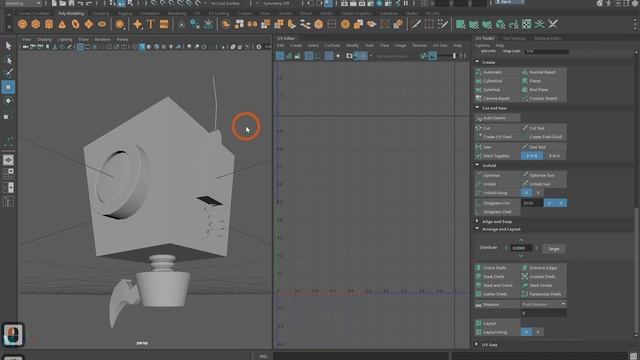Activate the Lasso select tool in toolbox
The width and height of the screenshot is (640, 360).
point(8,60)
